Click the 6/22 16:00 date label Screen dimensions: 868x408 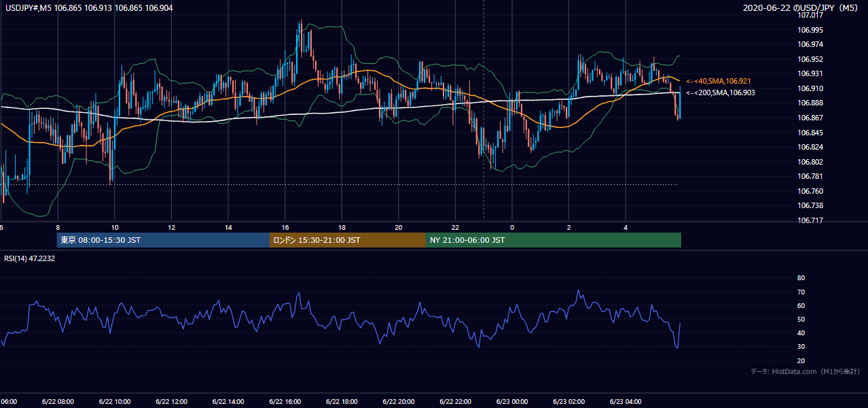click(285, 402)
